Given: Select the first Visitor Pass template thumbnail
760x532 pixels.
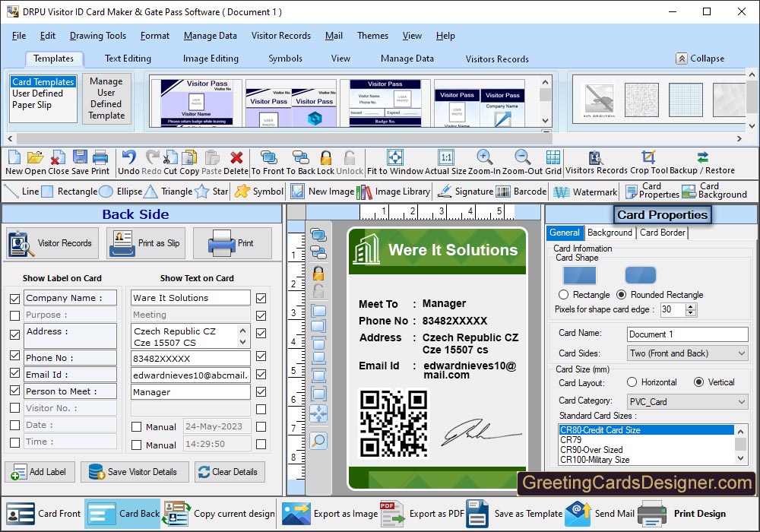Looking at the screenshot, I should (196, 103).
